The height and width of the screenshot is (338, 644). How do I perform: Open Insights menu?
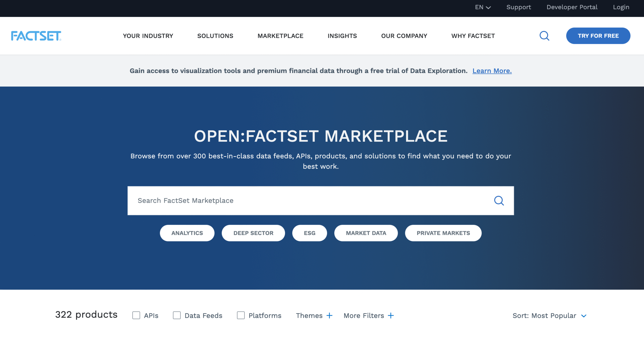pos(342,36)
